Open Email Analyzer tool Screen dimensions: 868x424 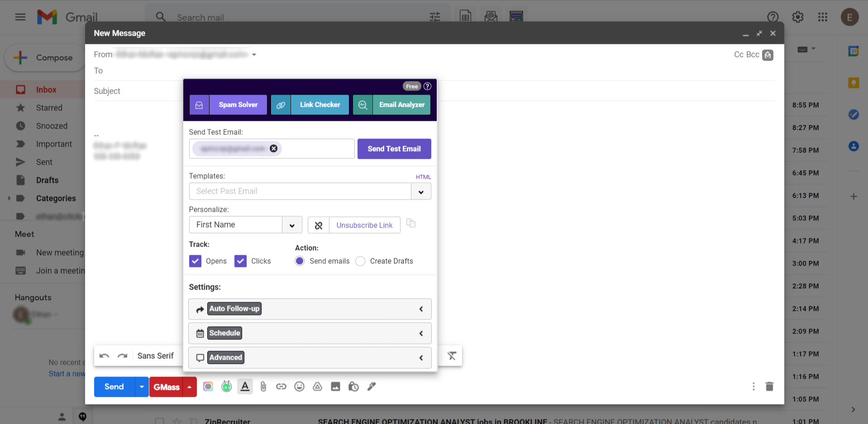tap(391, 105)
